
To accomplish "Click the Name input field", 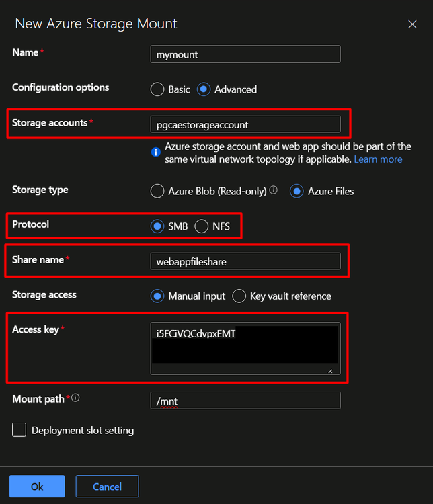I will [x=245, y=54].
